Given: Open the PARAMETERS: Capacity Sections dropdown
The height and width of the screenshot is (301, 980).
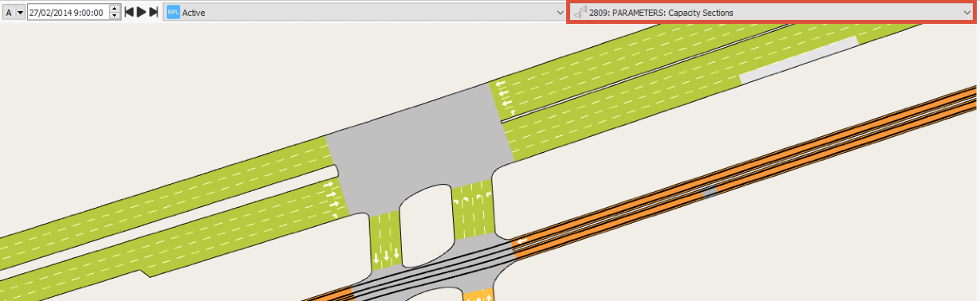Looking at the screenshot, I should (771, 13).
